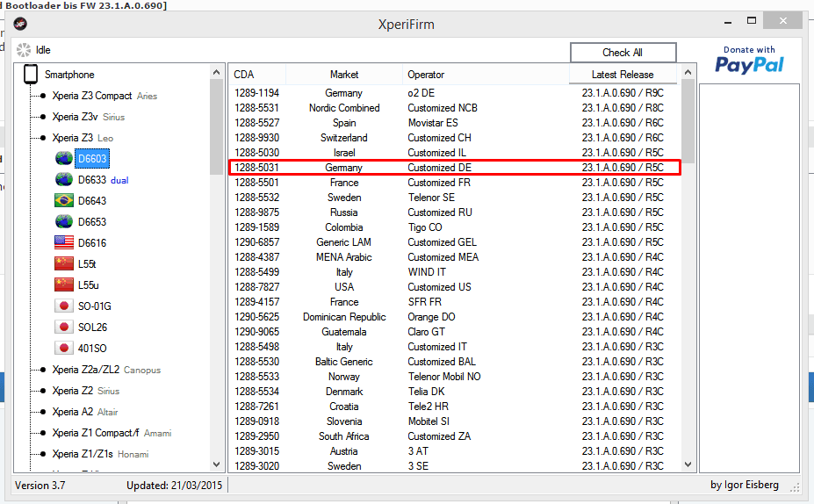This screenshot has width=814, height=504.
Task: Select row 1288-4387 MENA Arabic
Action: click(x=454, y=257)
